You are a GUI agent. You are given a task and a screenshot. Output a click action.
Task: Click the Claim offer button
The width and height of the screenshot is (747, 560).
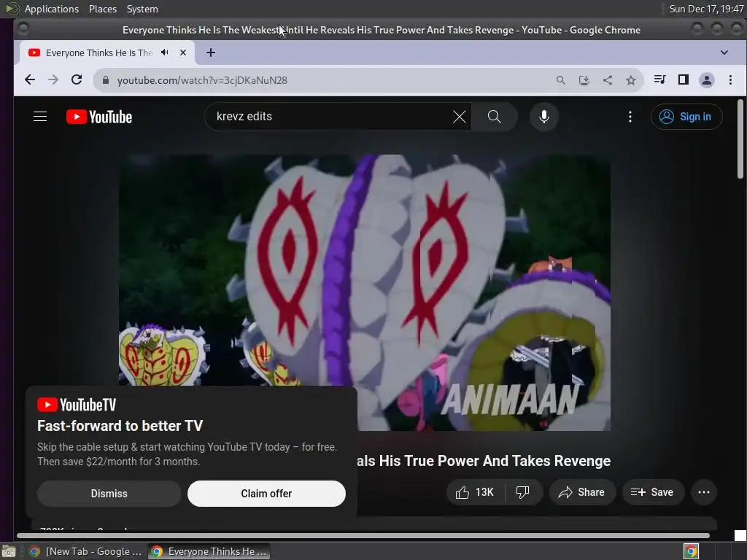266,494
